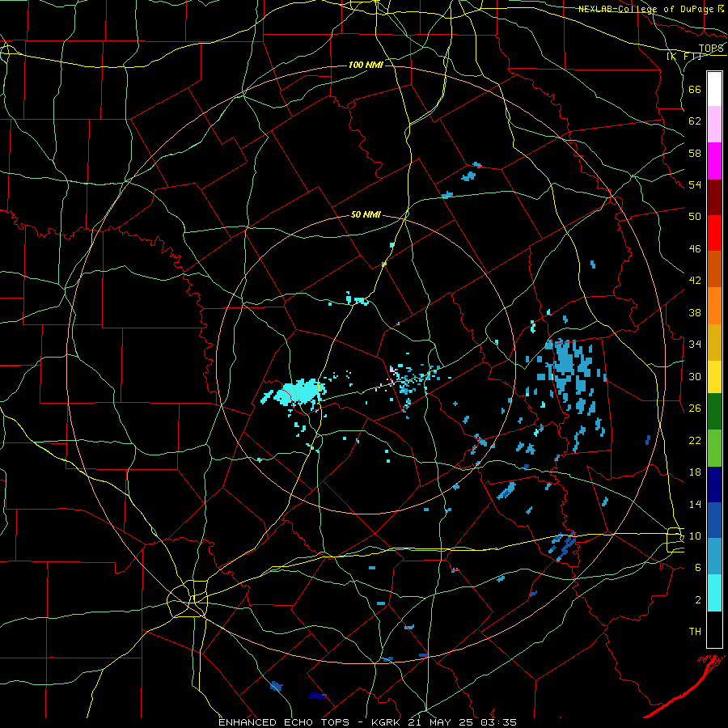Select the '46' scale label
The width and height of the screenshot is (728, 728).
point(695,249)
